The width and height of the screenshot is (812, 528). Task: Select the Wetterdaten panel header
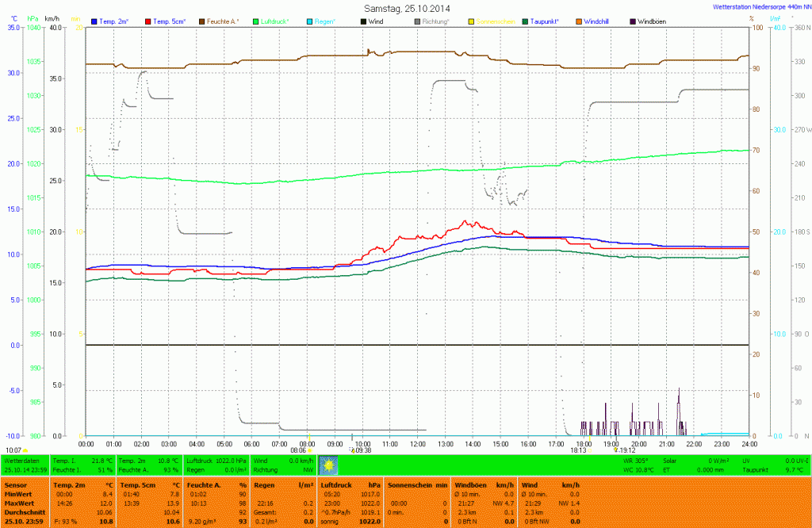click(21, 460)
